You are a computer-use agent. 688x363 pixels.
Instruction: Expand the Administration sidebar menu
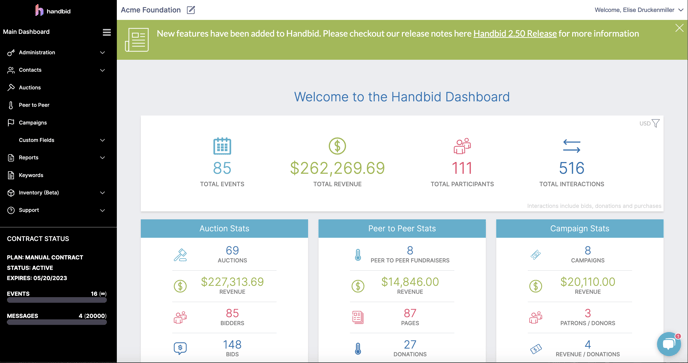(x=56, y=52)
